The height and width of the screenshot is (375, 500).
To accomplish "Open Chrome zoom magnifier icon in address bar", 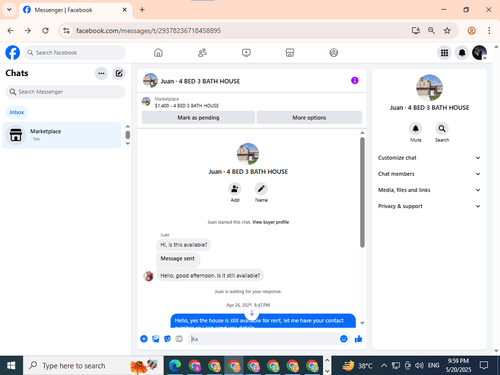I will 431,31.
